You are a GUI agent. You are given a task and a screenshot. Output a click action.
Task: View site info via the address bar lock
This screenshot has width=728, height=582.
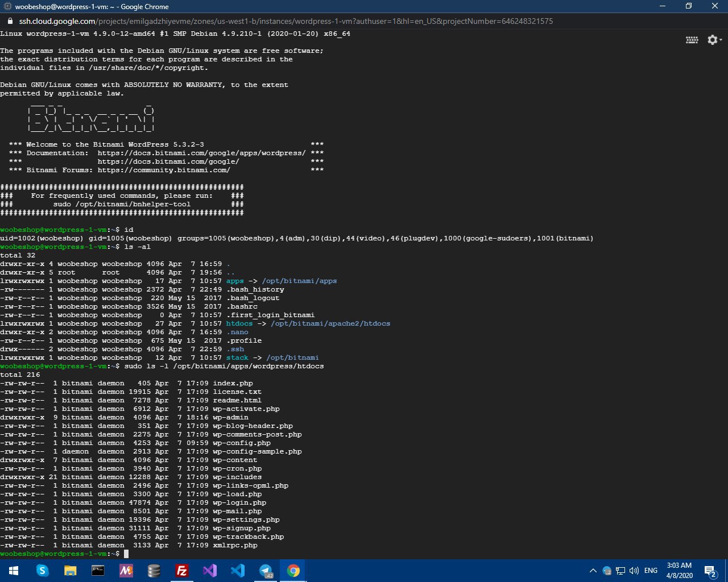point(10,21)
